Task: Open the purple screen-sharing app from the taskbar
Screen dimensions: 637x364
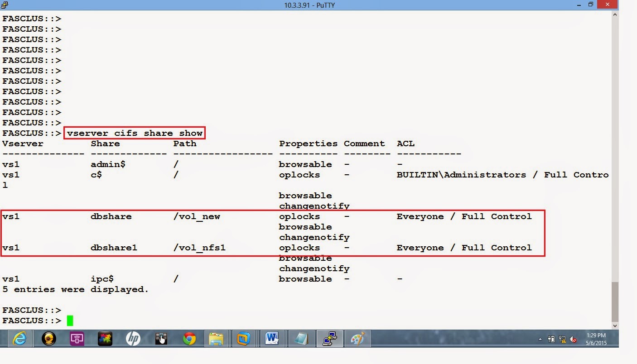Action: coord(76,338)
